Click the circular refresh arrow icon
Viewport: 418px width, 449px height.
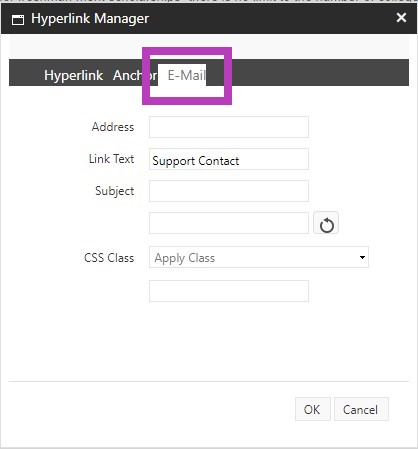[326, 223]
